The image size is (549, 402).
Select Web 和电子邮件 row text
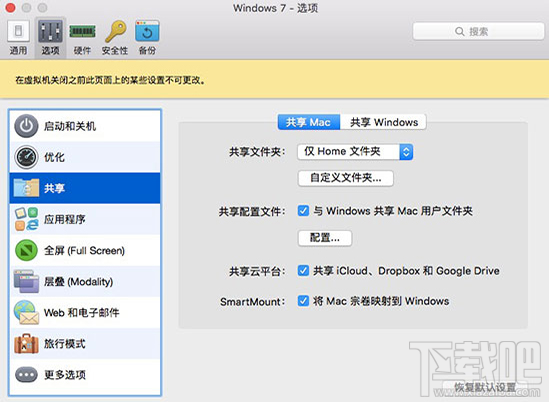tap(82, 313)
